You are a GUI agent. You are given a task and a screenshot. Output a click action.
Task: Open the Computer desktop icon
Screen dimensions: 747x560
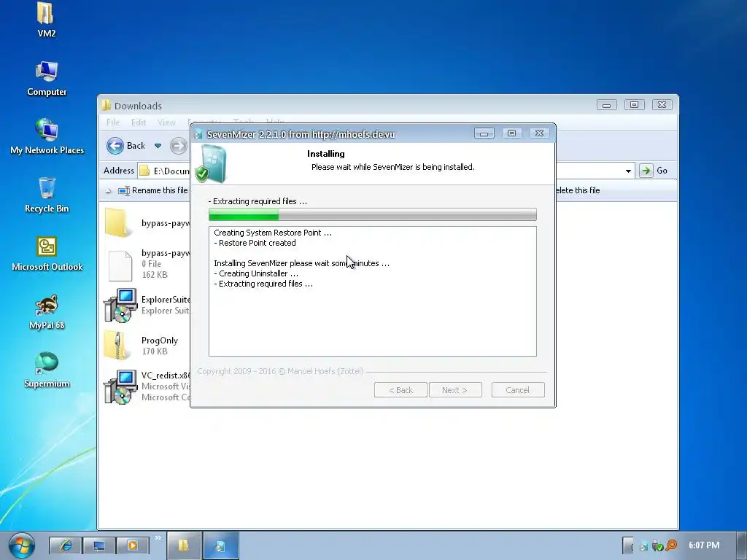tap(47, 79)
